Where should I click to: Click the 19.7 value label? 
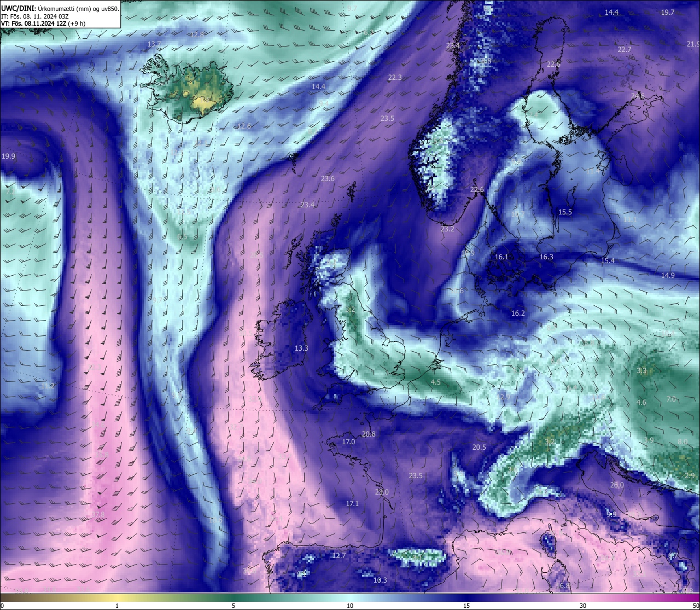tap(668, 12)
